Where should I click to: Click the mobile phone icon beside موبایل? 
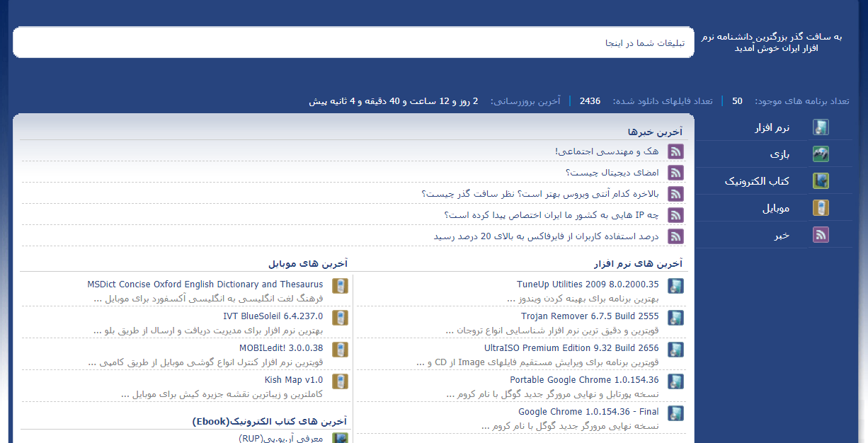click(821, 208)
